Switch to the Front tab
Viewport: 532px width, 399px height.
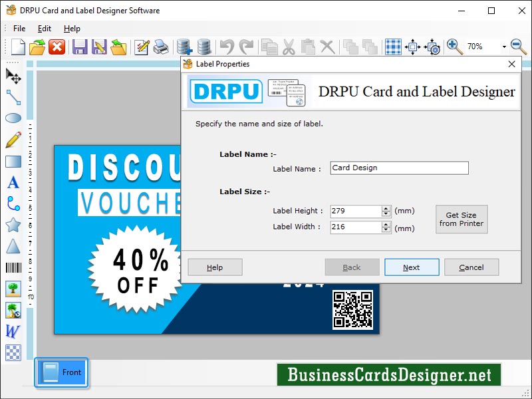(x=61, y=373)
